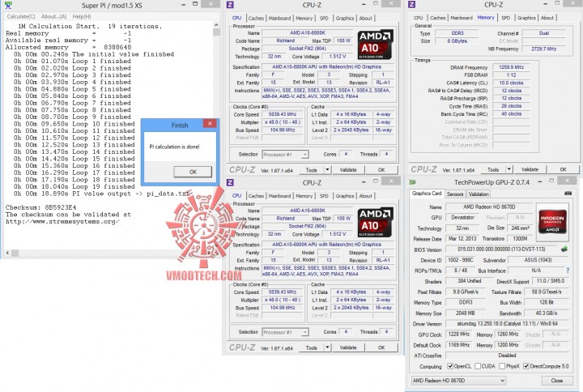
Task: Click the xtremesystems.org URL text in Super PI
Action: point(62,222)
